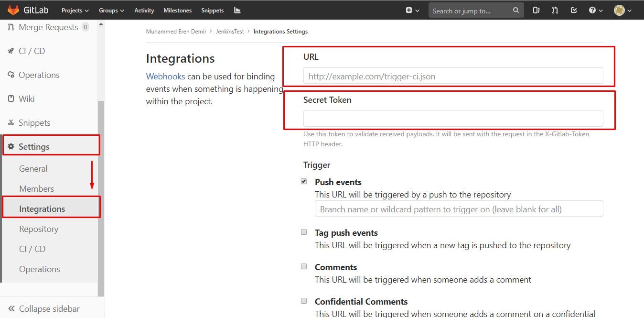Select the Wiki item in the sidebar
This screenshot has height=318, width=644.
(26, 99)
